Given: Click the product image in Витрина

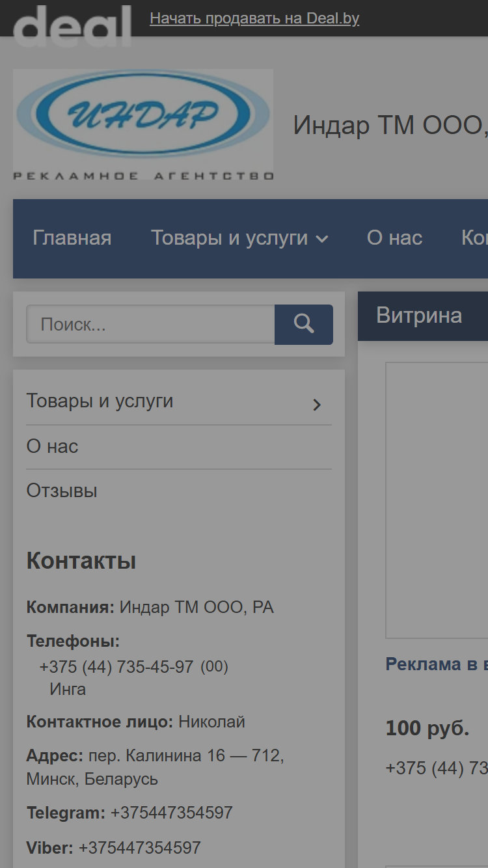Looking at the screenshot, I should tap(437, 500).
